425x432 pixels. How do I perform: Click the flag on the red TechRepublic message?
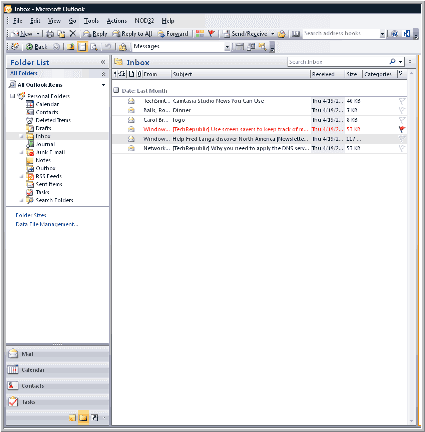pos(402,129)
